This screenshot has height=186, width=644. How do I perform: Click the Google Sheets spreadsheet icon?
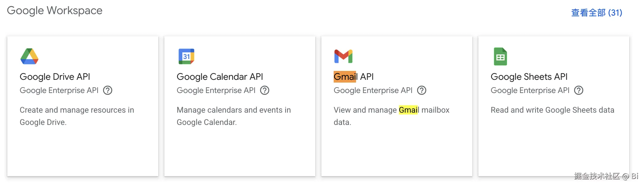500,56
